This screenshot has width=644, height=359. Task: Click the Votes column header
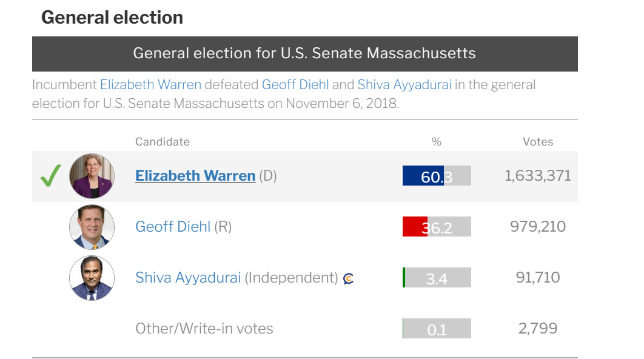click(x=538, y=142)
